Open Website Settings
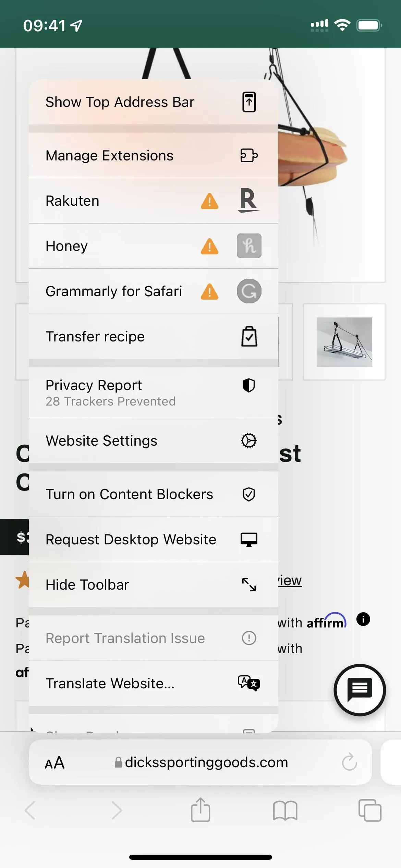 pos(154,441)
